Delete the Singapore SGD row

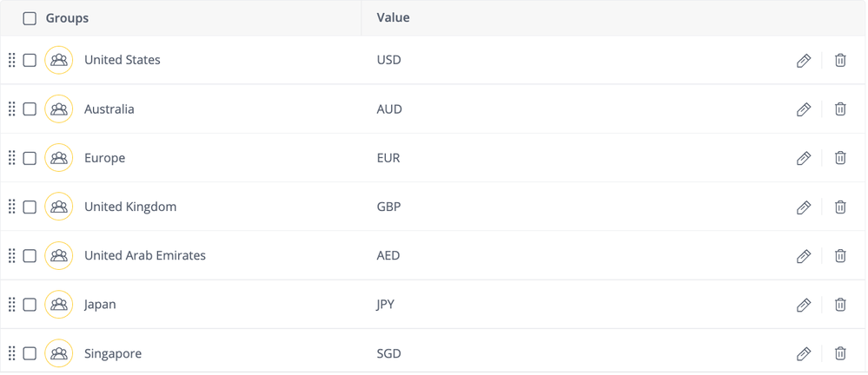coord(840,353)
